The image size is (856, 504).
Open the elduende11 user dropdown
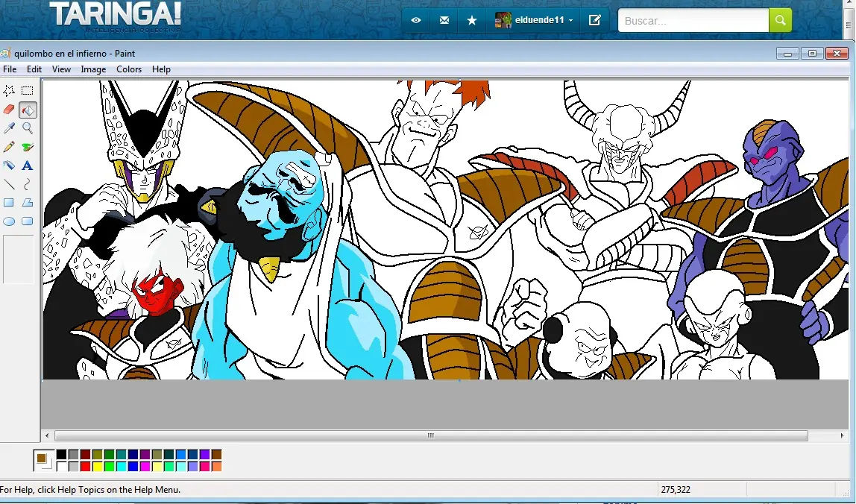coord(533,20)
